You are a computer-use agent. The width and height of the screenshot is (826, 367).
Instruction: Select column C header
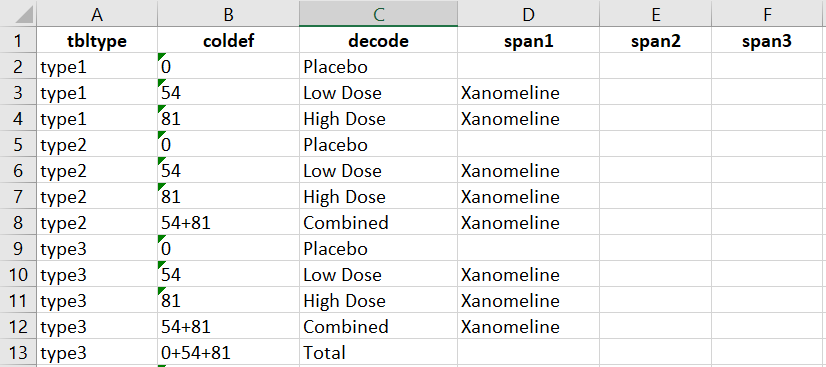378,14
